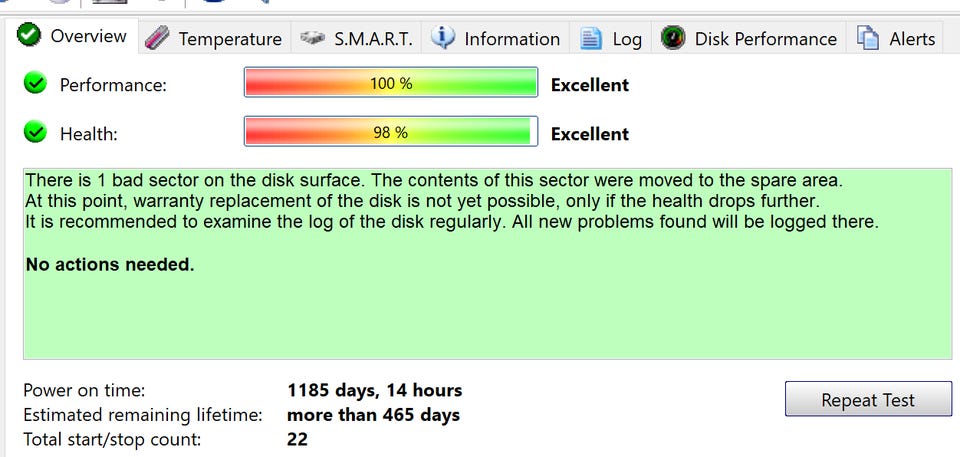Click the bad sector description text
The height and width of the screenshot is (457, 960).
coord(434,181)
